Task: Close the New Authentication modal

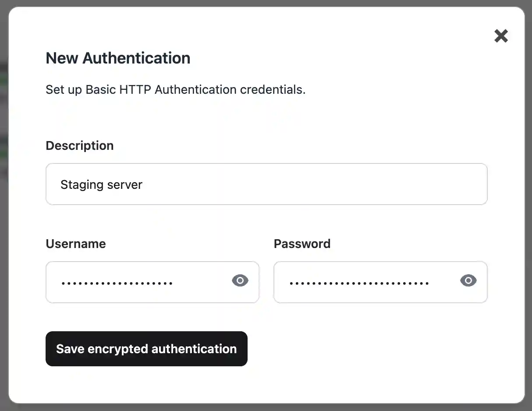Action: coord(501,36)
